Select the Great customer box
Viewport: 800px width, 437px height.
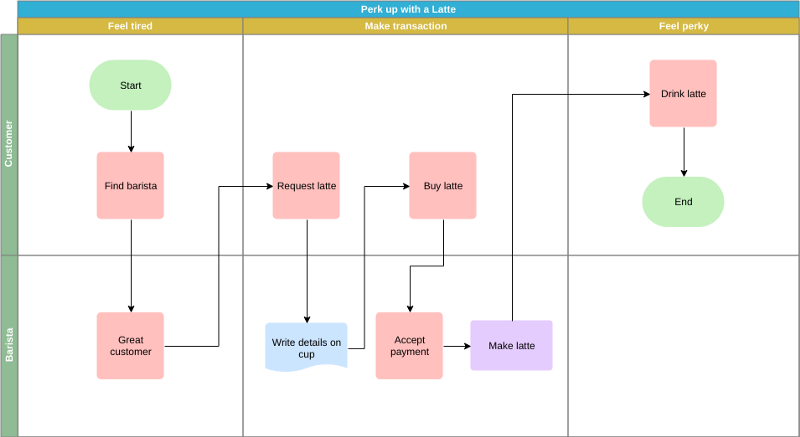tap(130, 345)
